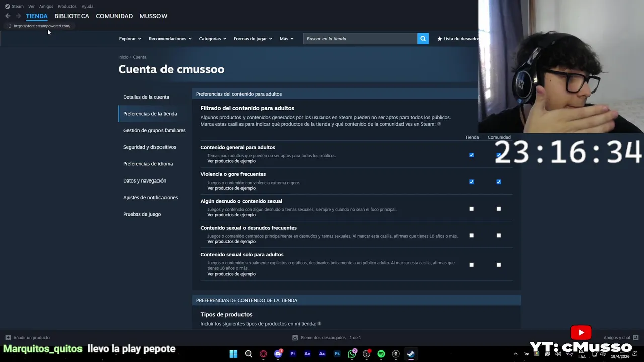The height and width of the screenshot is (362, 644).
Task: Open Spotify from the taskbar
Action: click(381, 354)
